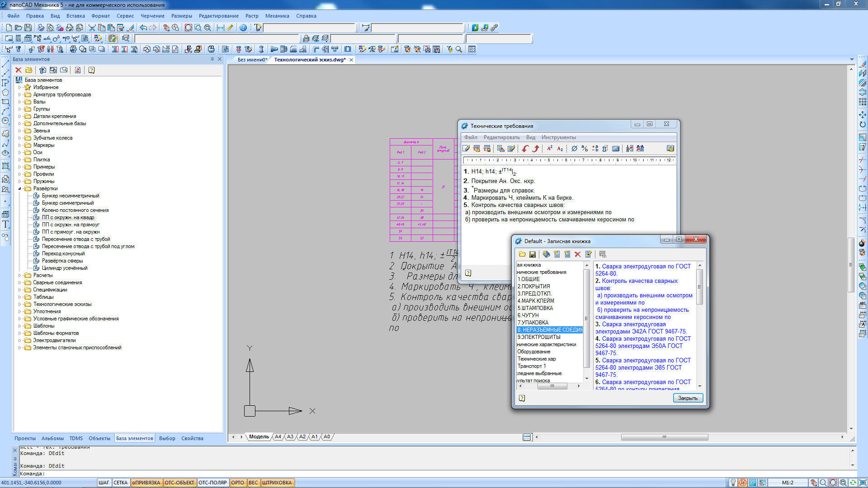
Task: Click the red X delete icon in Записная книжка
Action: click(x=578, y=254)
